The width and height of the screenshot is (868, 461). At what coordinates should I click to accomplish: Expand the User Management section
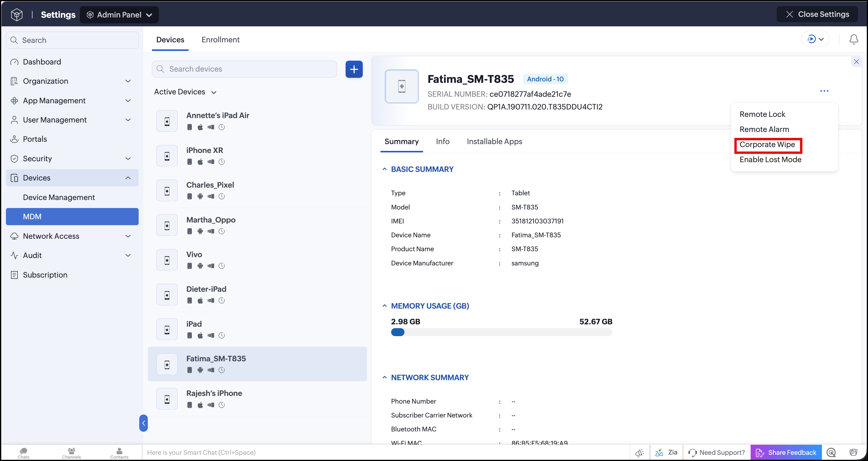(x=128, y=120)
